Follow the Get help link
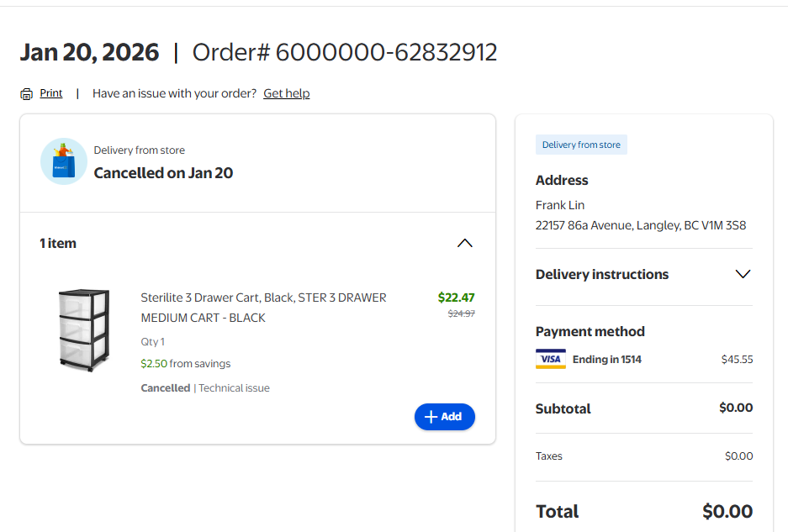Screen dimensions: 788x532 pos(286,93)
